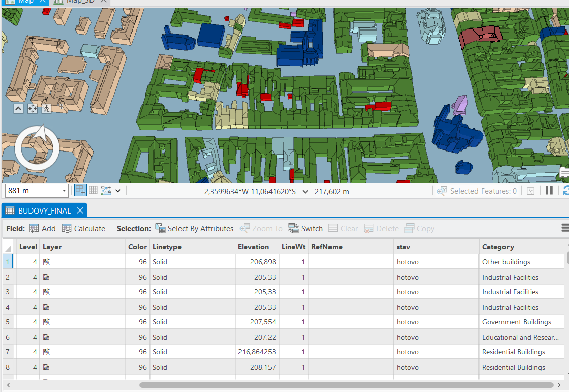Screen dimensions: 569x392
Task: Click row 3 Linetype Solid cell
Action: [x=192, y=292]
